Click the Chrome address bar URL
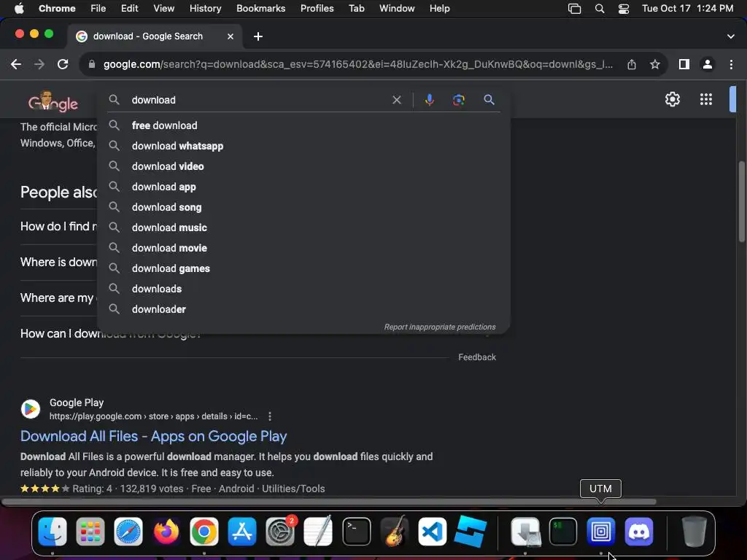The width and height of the screenshot is (747, 560). tap(357, 64)
